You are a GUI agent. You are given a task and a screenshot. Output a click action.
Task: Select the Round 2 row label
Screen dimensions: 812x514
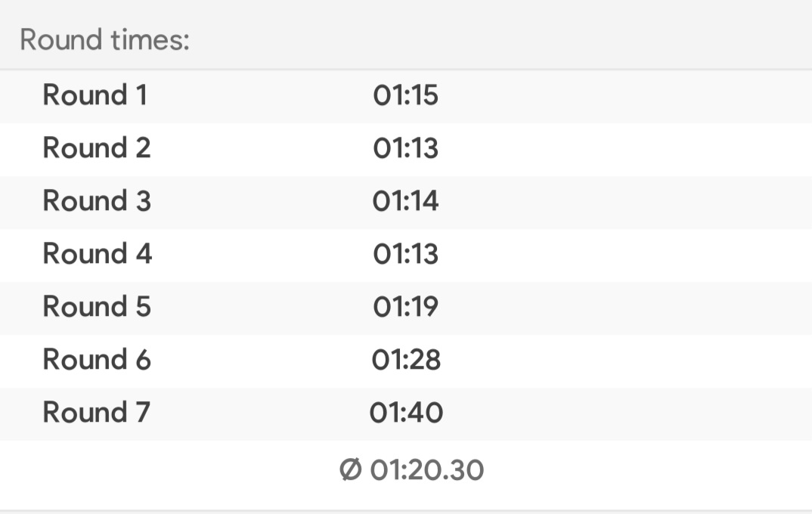pos(97,148)
